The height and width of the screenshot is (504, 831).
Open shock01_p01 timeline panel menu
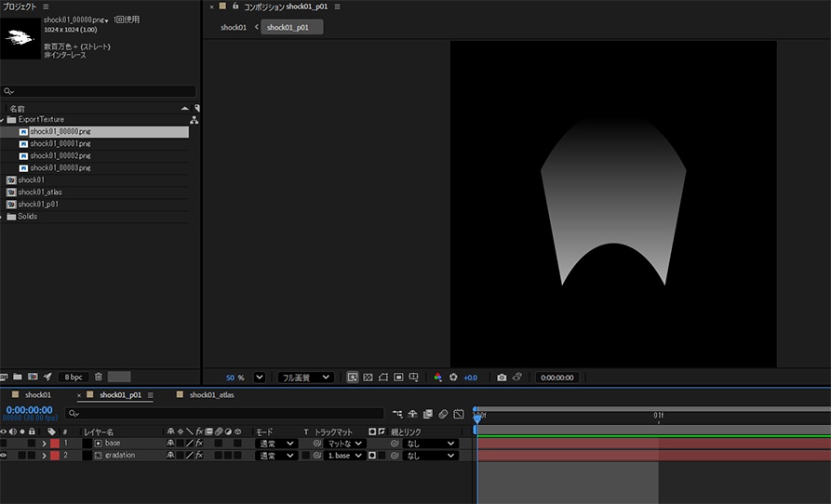(x=151, y=395)
